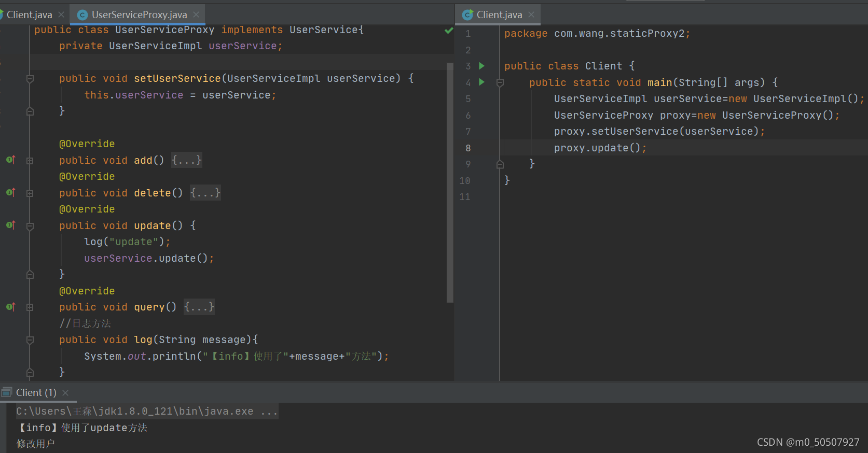The width and height of the screenshot is (868, 453).
Task: Click the System.out.println statement line
Action: [237, 356]
